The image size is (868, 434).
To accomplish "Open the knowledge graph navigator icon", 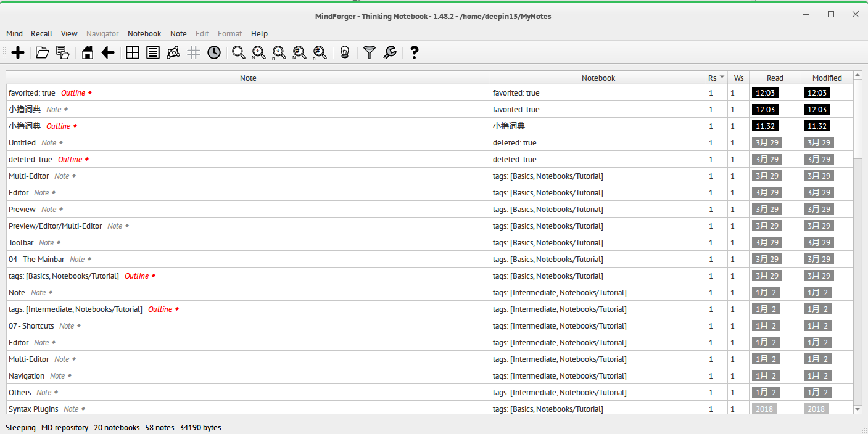I will pos(173,53).
